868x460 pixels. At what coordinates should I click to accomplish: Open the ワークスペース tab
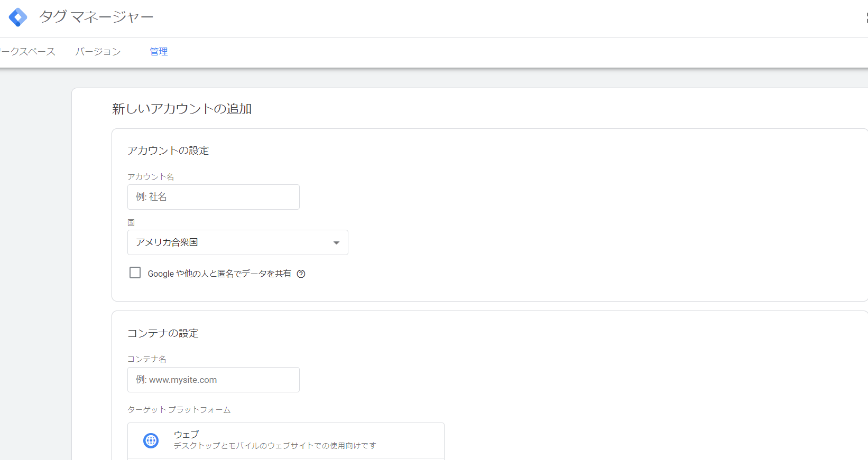coord(27,52)
